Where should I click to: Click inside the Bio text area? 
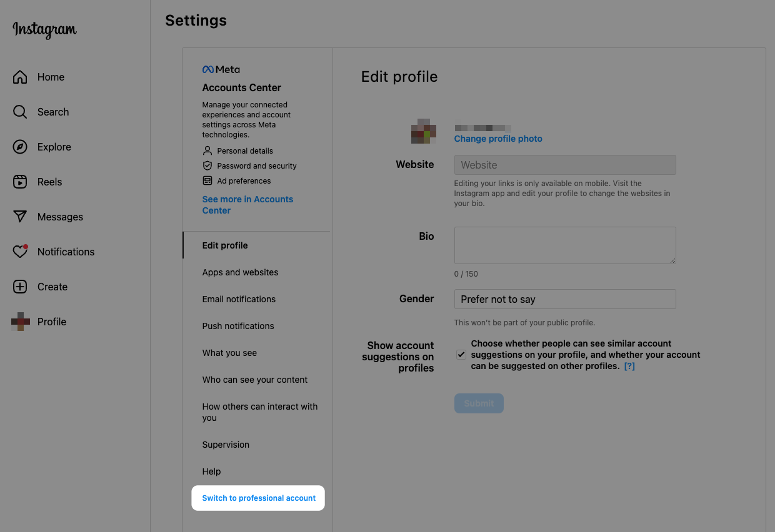pyautogui.click(x=565, y=245)
